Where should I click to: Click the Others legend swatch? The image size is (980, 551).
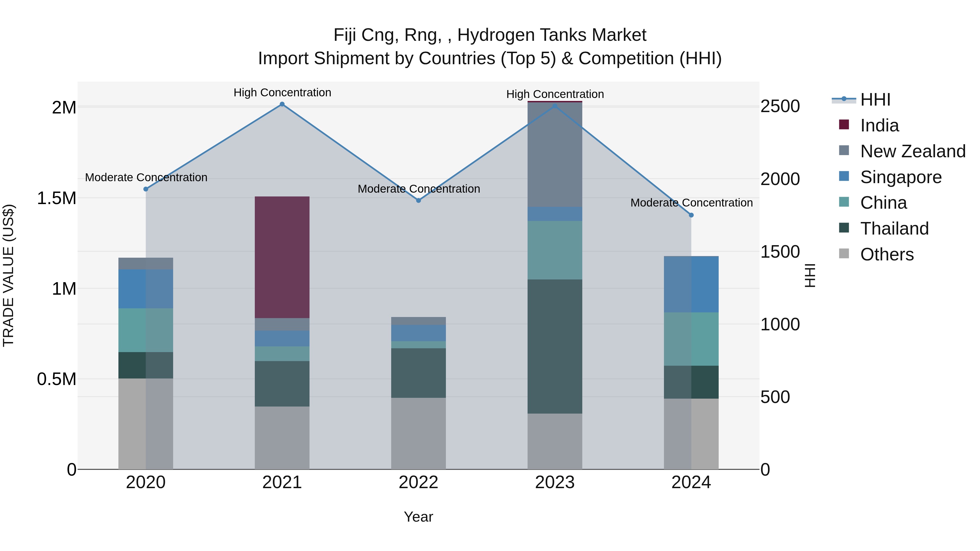click(844, 254)
